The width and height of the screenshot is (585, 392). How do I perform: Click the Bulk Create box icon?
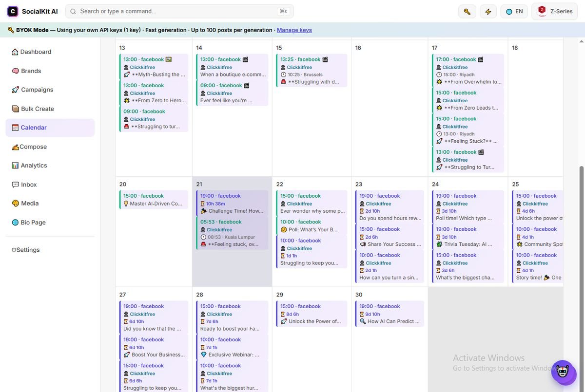[x=15, y=109]
